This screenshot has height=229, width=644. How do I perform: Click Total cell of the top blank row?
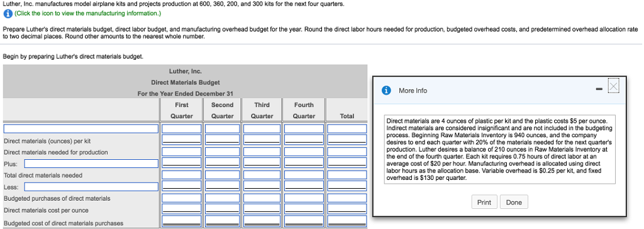point(347,129)
